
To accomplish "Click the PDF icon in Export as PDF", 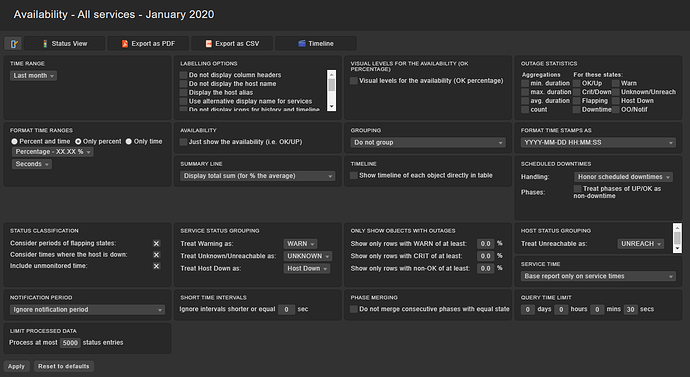I will (125, 44).
